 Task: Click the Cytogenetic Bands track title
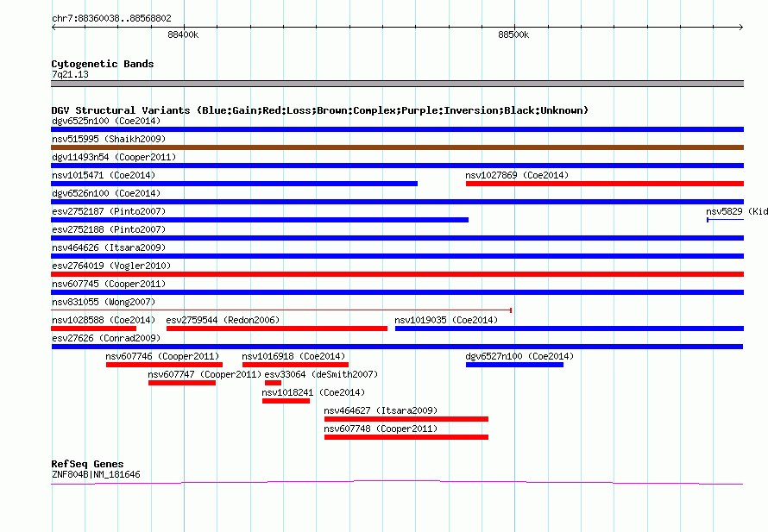tap(103, 64)
